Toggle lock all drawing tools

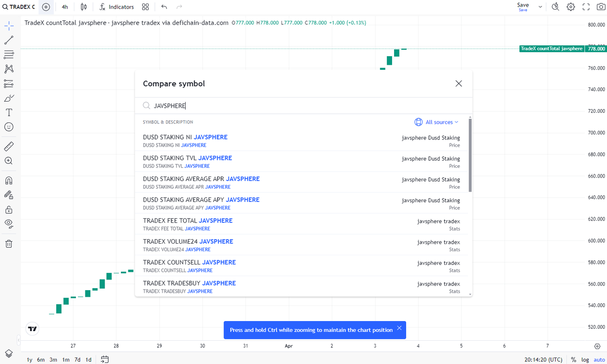pos(9,209)
